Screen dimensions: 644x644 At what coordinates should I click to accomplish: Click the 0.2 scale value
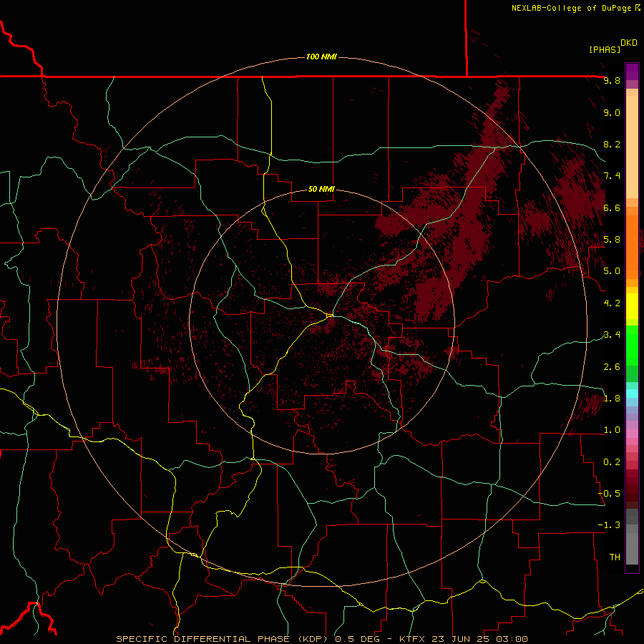[612, 462]
